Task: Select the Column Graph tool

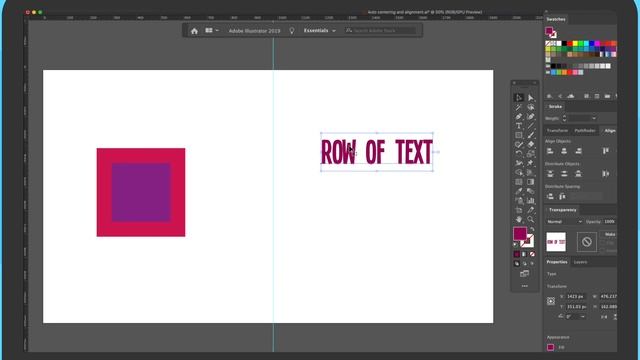Action: [x=531, y=201]
